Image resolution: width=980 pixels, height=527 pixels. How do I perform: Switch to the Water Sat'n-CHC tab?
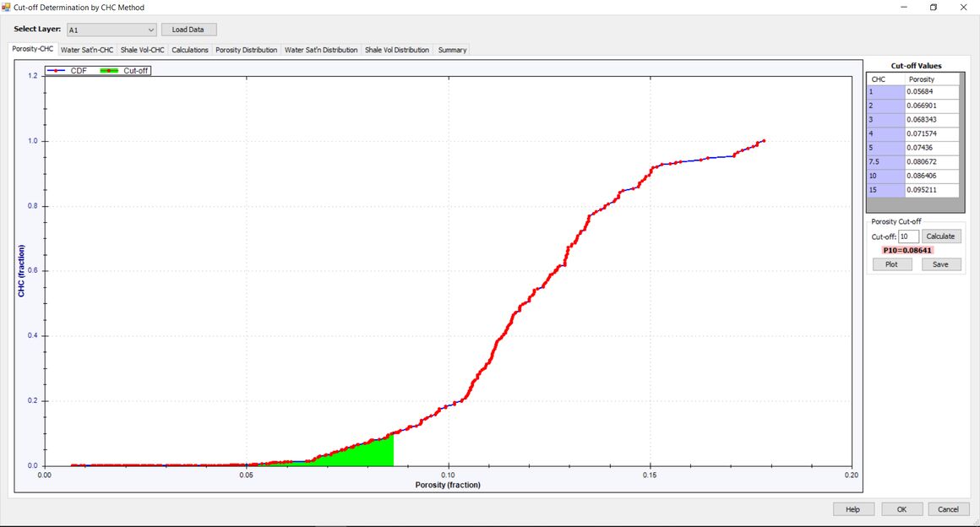tap(87, 50)
